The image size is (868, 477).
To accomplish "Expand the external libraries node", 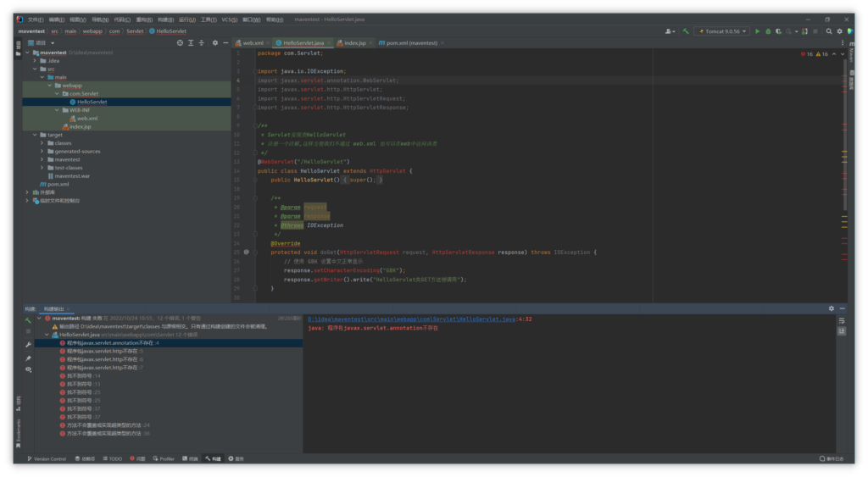I will tap(28, 192).
